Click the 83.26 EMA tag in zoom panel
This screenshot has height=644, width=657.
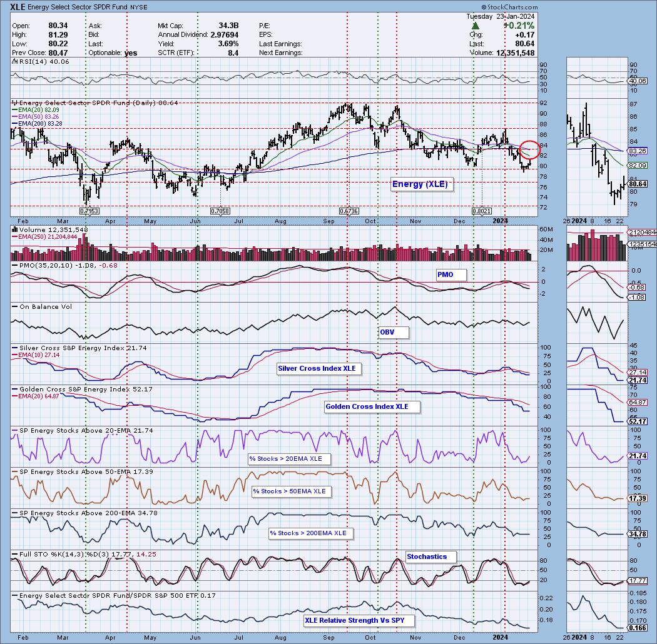click(638, 151)
